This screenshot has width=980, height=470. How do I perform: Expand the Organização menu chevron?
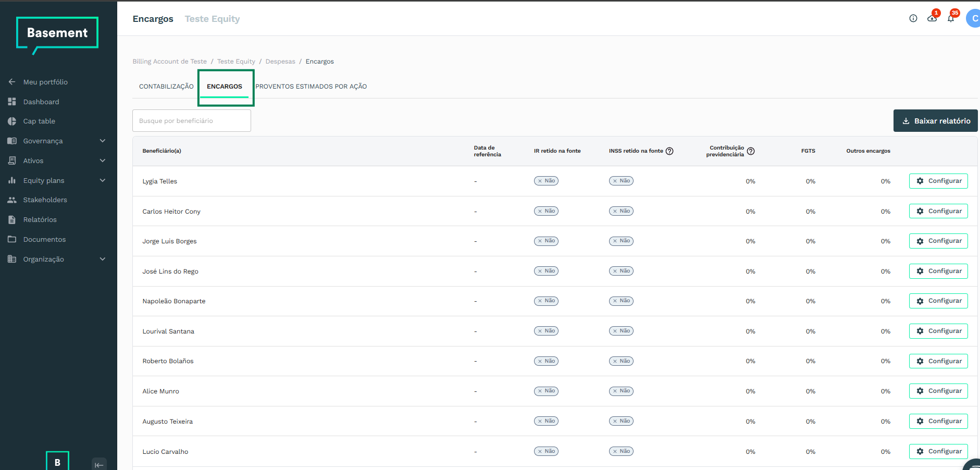click(x=103, y=259)
